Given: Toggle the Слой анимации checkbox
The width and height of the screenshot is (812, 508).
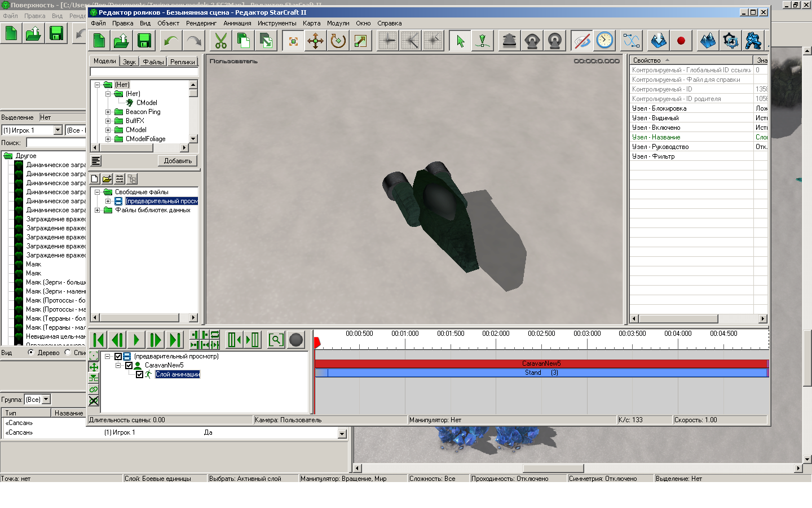Looking at the screenshot, I should 139,374.
